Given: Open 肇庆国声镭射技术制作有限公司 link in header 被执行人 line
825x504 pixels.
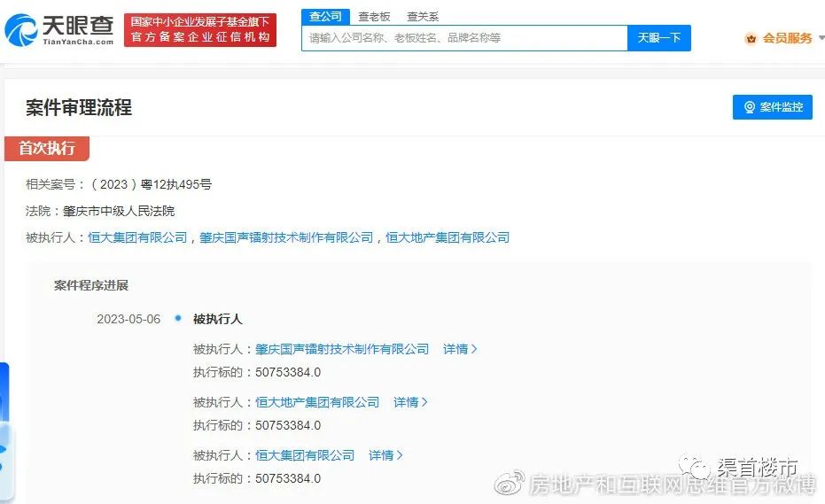Looking at the screenshot, I should point(286,237).
